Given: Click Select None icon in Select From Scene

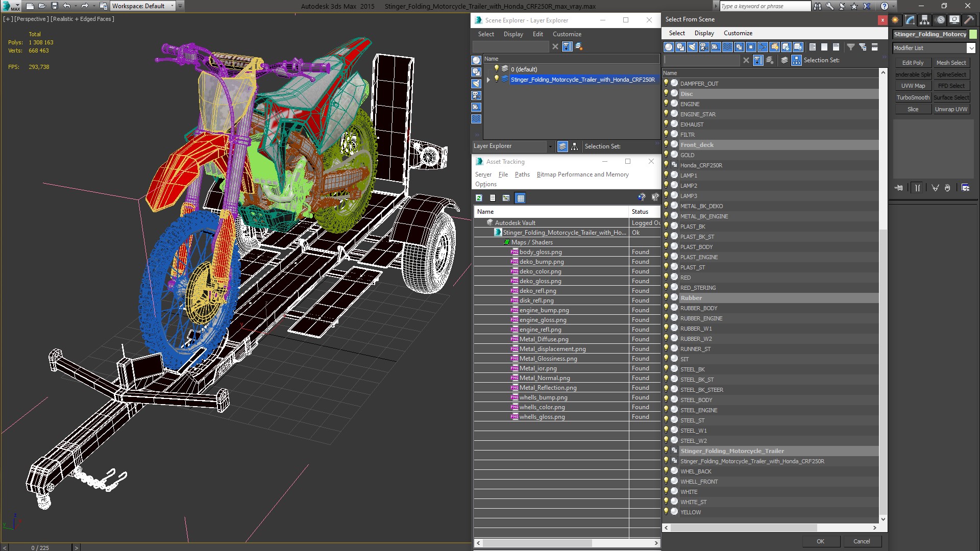Looking at the screenshot, I should tap(824, 47).
